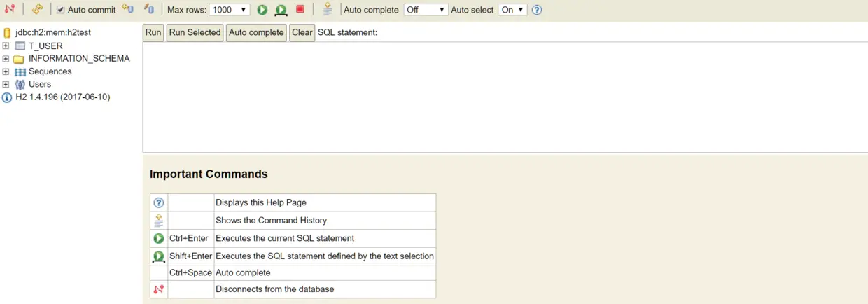This screenshot has height=304, width=868.
Task: Click the Run Selected button
Action: click(195, 33)
